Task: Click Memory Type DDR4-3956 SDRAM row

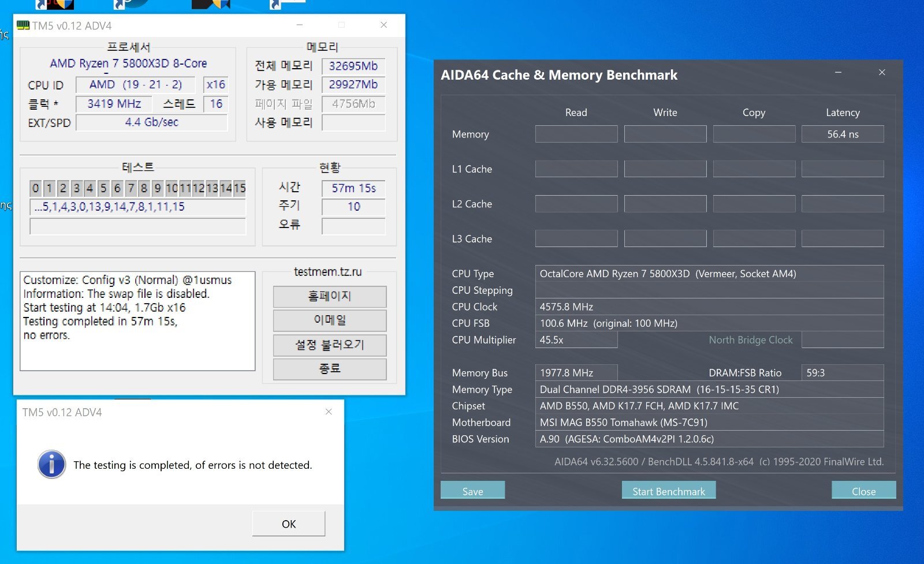Action: pyautogui.click(x=709, y=389)
